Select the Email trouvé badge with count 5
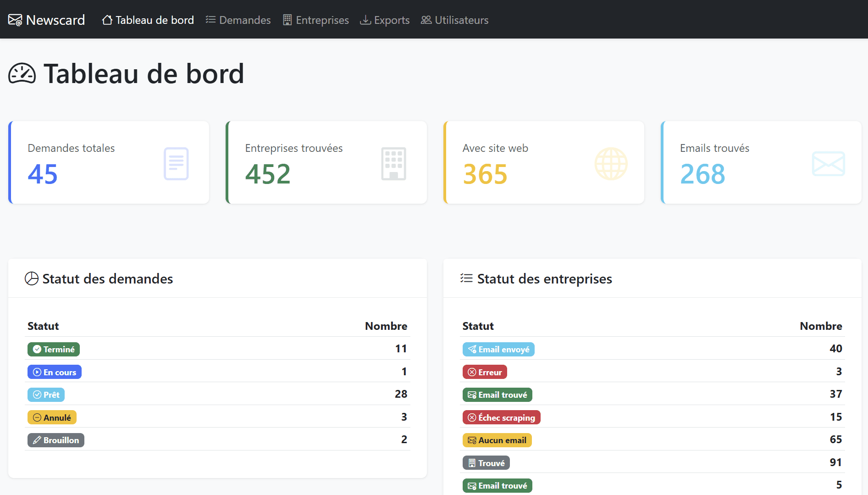Image resolution: width=868 pixels, height=495 pixels. [x=498, y=485]
